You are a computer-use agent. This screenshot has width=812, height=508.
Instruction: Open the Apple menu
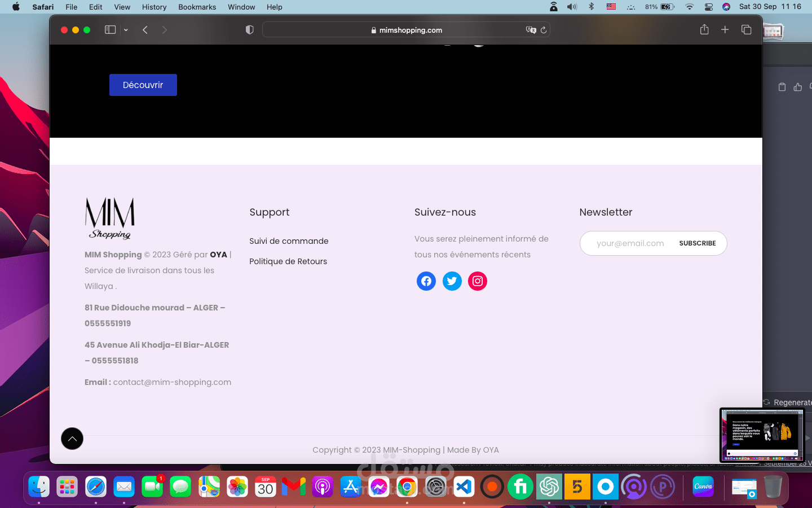pyautogui.click(x=16, y=7)
